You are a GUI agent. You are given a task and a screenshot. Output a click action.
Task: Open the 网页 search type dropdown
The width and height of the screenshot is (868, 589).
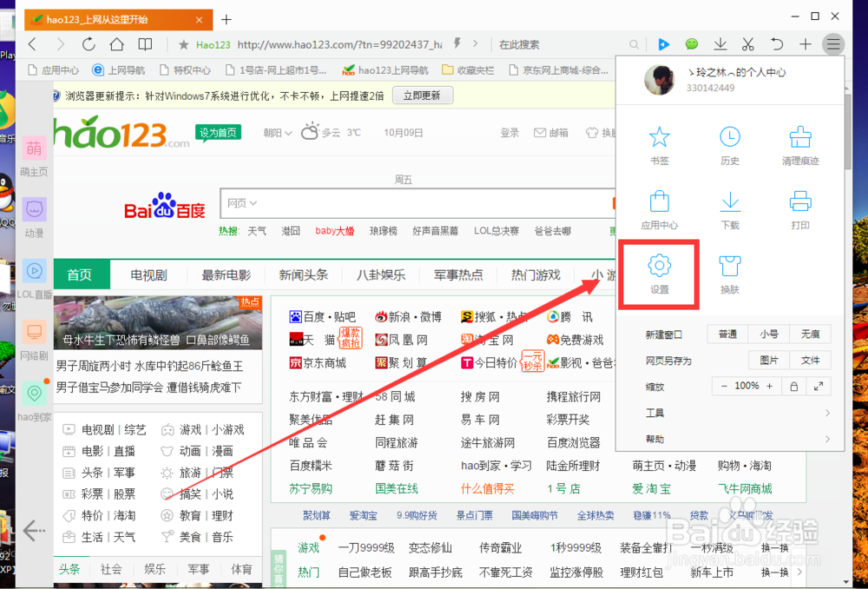pos(242,203)
